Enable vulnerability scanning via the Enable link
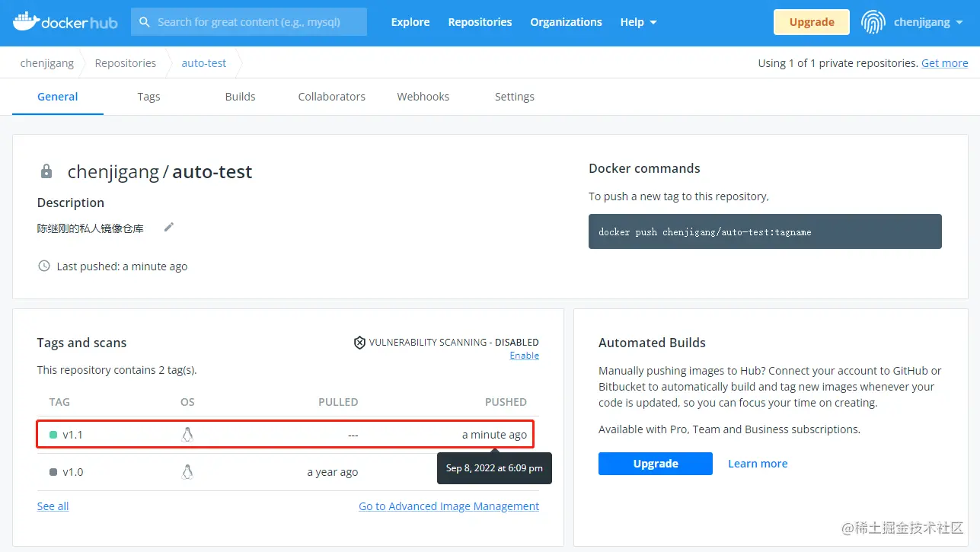Screen dimensions: 980x552 pyautogui.click(x=525, y=356)
